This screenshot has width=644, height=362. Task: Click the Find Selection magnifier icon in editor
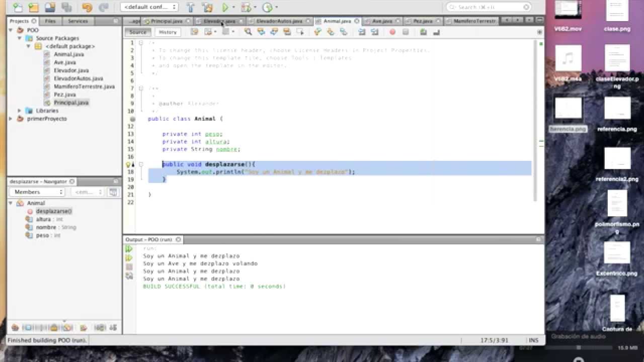[248, 32]
